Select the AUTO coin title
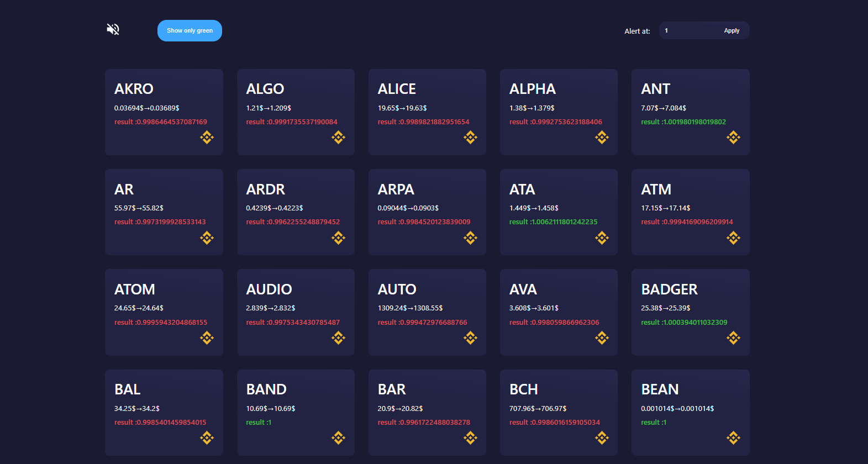The image size is (868, 464). coord(397,289)
